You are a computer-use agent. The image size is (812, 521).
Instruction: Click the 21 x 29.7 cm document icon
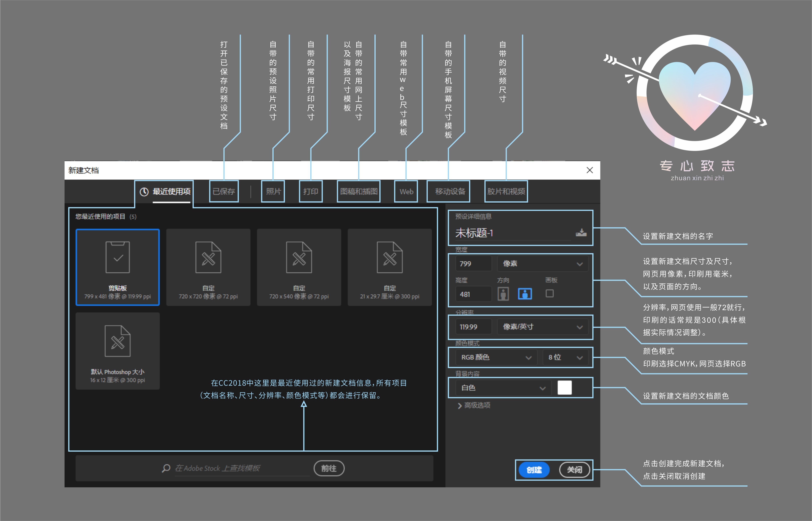[x=389, y=257]
